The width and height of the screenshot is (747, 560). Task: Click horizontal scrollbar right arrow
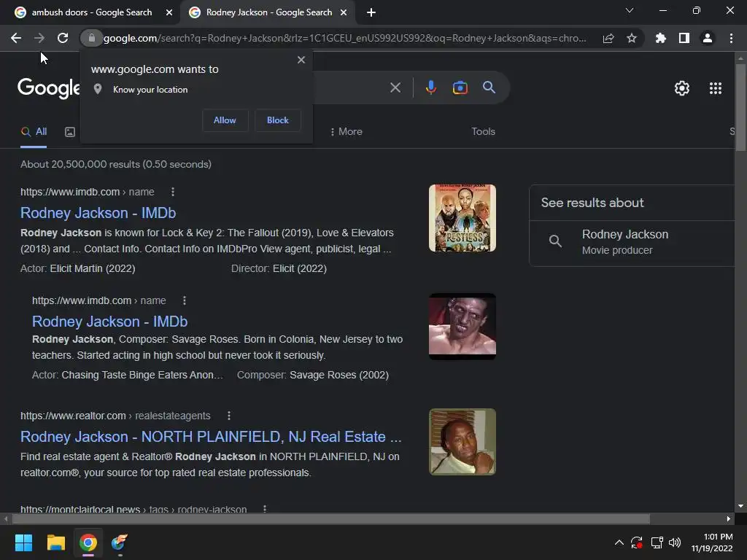(x=729, y=518)
